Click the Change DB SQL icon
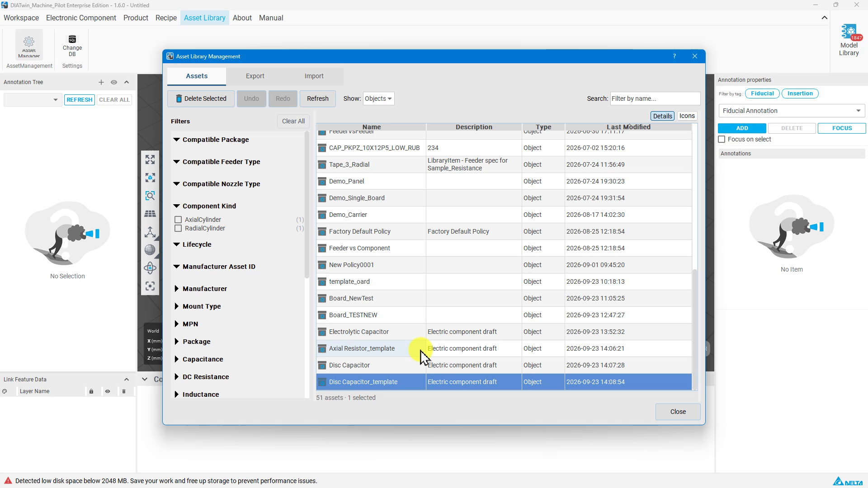 coord(72,39)
